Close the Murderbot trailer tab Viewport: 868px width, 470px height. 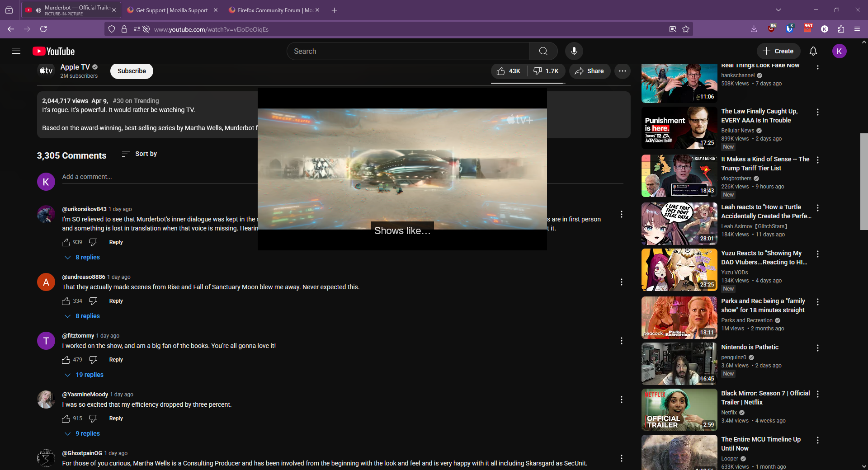point(114,10)
